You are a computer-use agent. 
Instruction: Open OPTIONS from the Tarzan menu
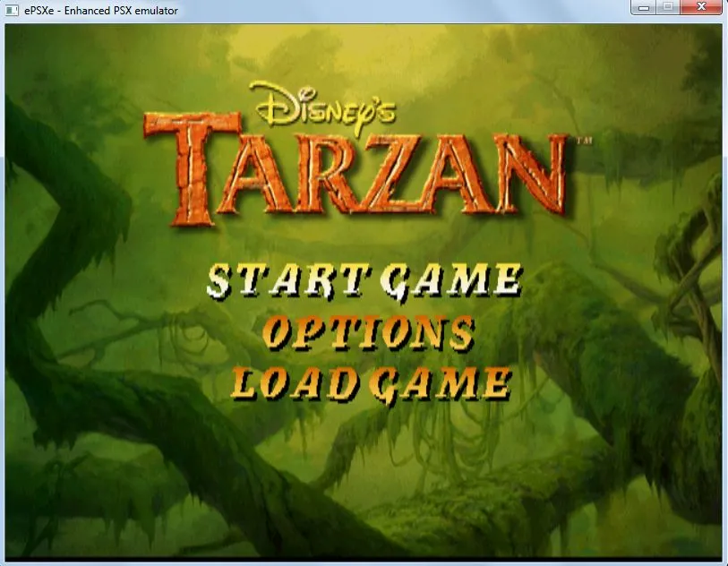368,333
